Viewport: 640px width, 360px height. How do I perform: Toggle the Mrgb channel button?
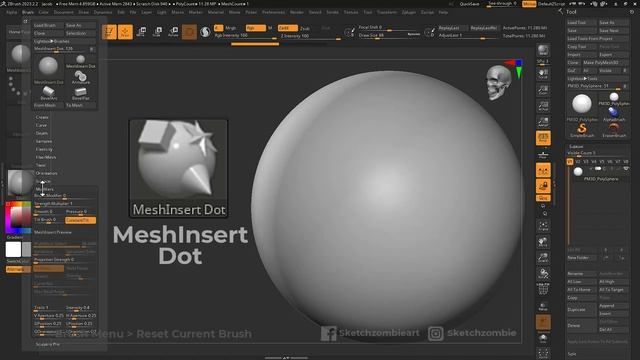click(x=231, y=28)
